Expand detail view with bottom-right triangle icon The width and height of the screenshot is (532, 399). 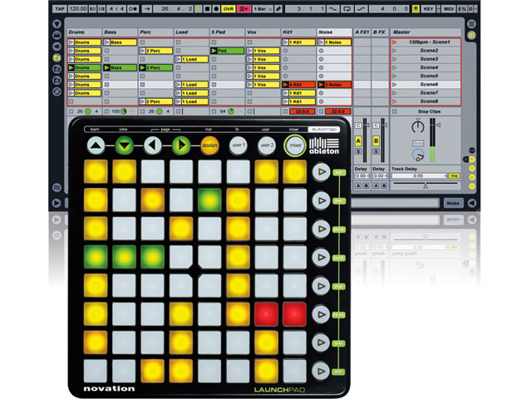coord(471,203)
